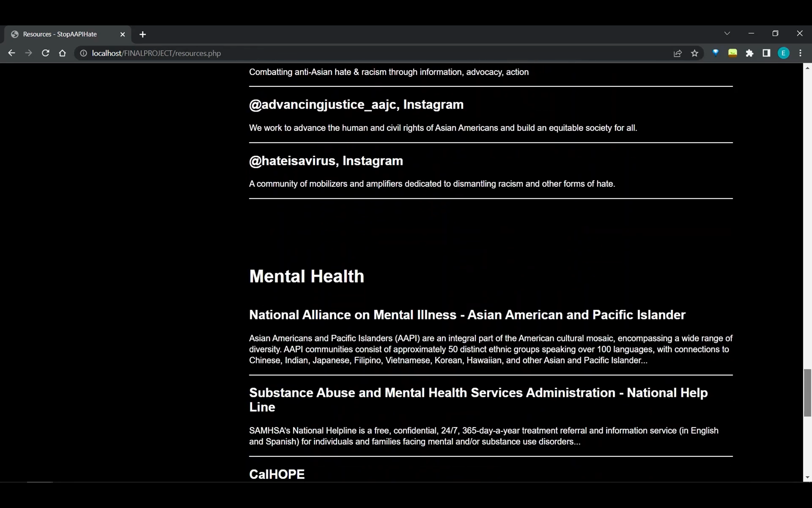Open National Alliance on Mental Illness link

467,315
